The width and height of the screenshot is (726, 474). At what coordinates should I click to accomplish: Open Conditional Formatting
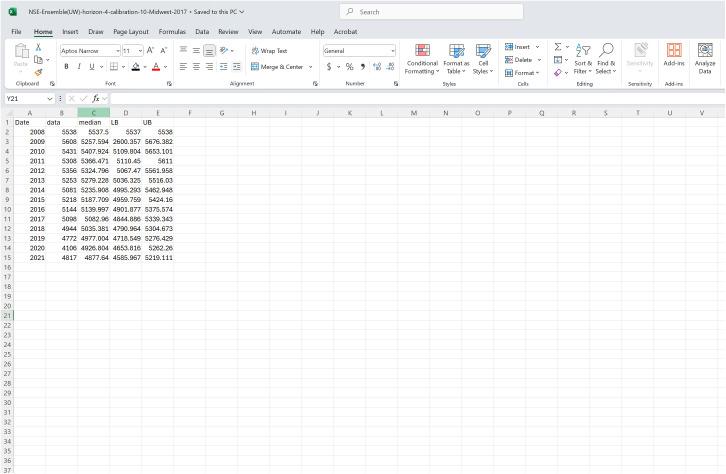(421, 59)
